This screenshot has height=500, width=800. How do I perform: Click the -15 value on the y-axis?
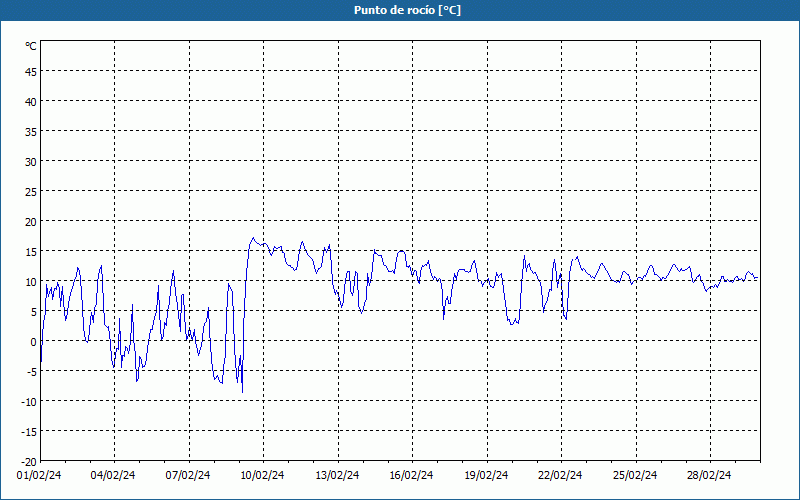coord(29,432)
